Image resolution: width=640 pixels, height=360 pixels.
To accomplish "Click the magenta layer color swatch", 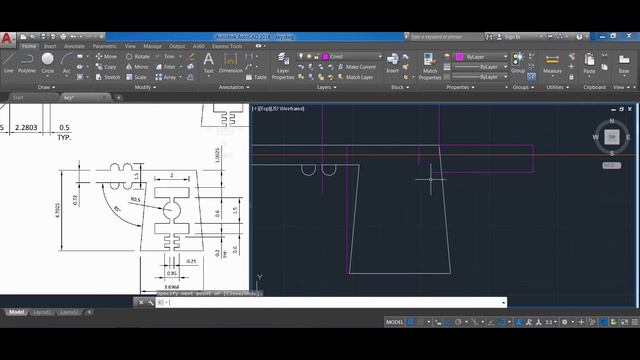I will pos(326,56).
